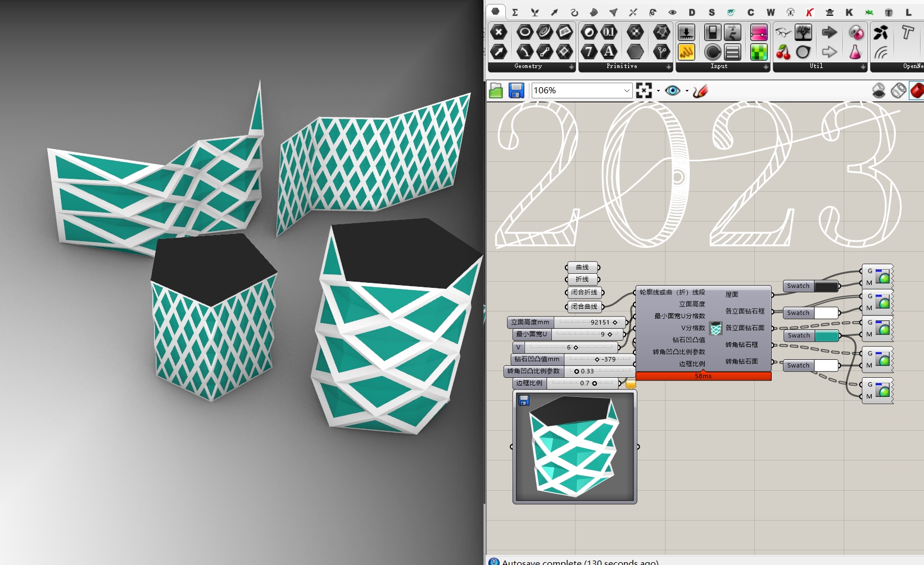Pick the yellow Panel icon in Input
Screen dimensions: 924x565
[686, 52]
